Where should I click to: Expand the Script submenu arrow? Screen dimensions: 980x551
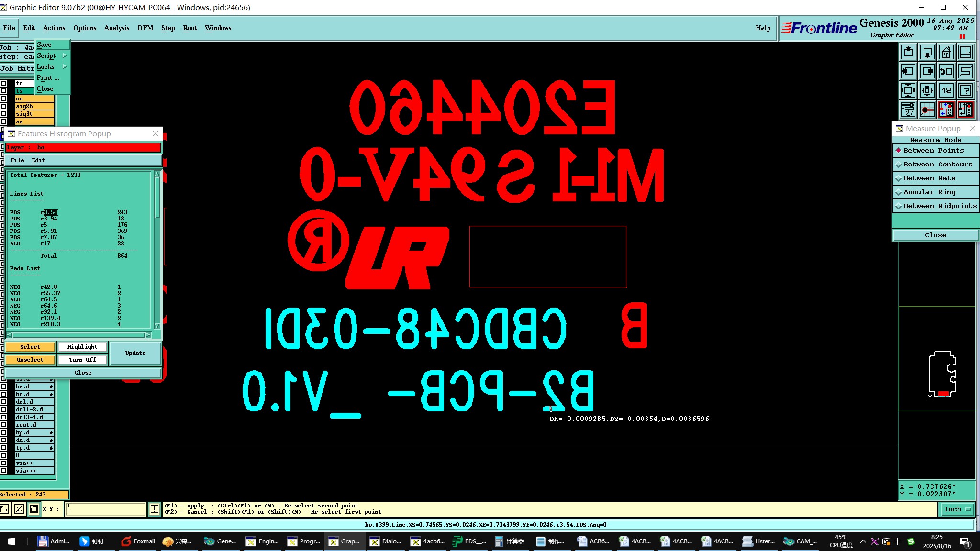pyautogui.click(x=65, y=55)
